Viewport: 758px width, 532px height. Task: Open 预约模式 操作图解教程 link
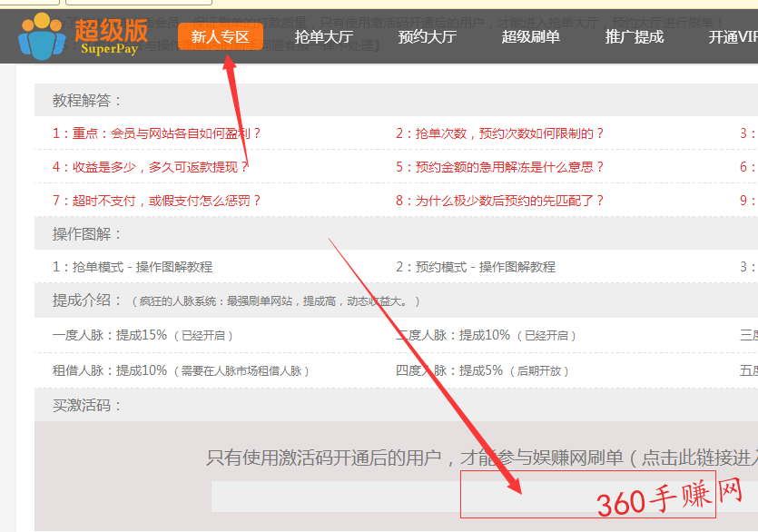(476, 267)
